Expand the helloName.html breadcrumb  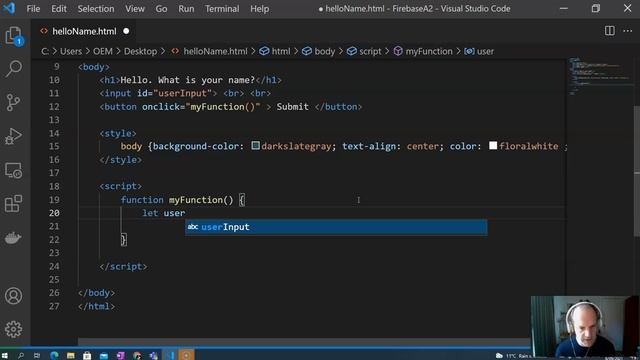(209, 51)
